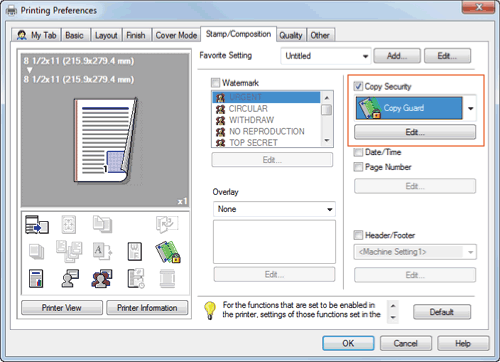Select the Stamp/Composition tab
Image resolution: width=500 pixels, height=362 pixels.
[x=238, y=34]
